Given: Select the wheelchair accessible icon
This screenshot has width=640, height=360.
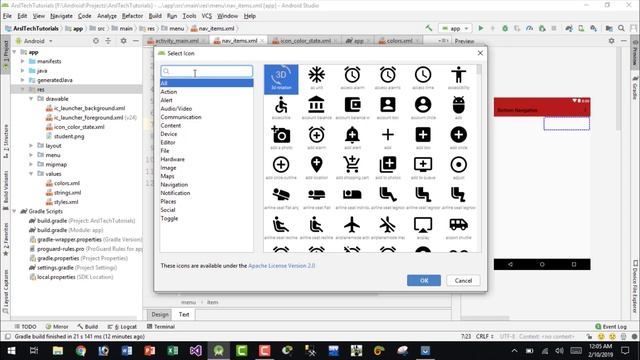Looking at the screenshot, I should tap(281, 105).
